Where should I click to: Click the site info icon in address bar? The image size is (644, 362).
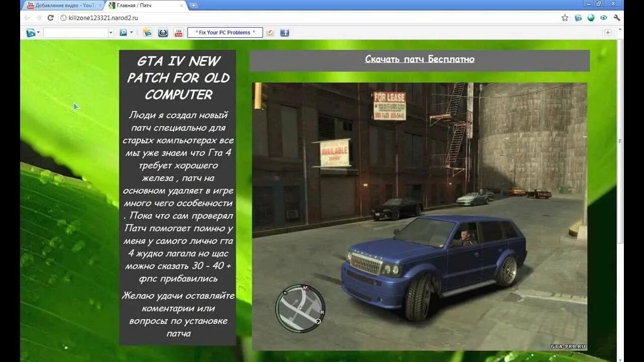tap(63, 18)
